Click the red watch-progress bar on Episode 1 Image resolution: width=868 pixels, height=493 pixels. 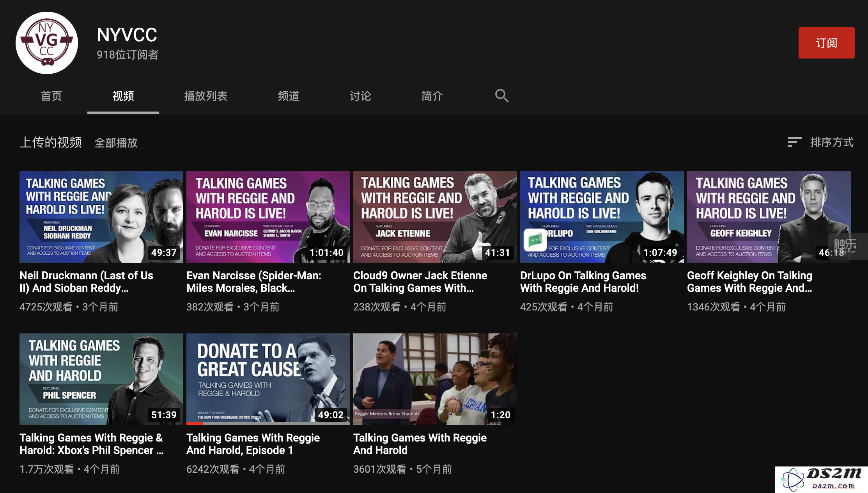click(x=195, y=424)
